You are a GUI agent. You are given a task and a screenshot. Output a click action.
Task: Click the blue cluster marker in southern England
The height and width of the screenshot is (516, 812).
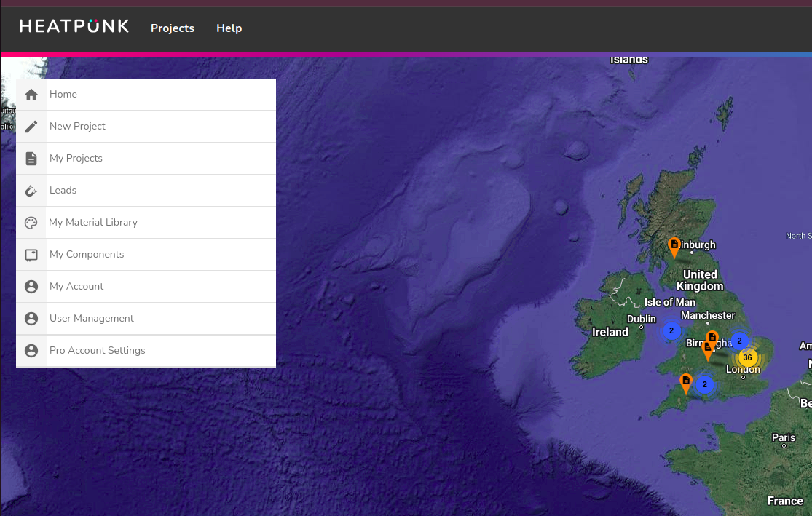tap(704, 384)
